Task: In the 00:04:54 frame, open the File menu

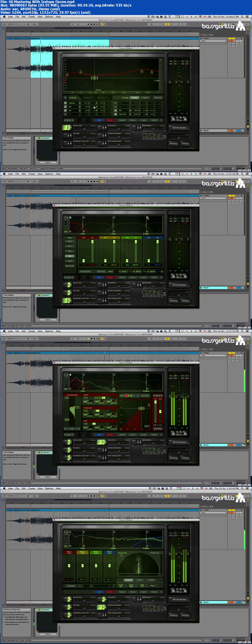Action: point(17,17)
